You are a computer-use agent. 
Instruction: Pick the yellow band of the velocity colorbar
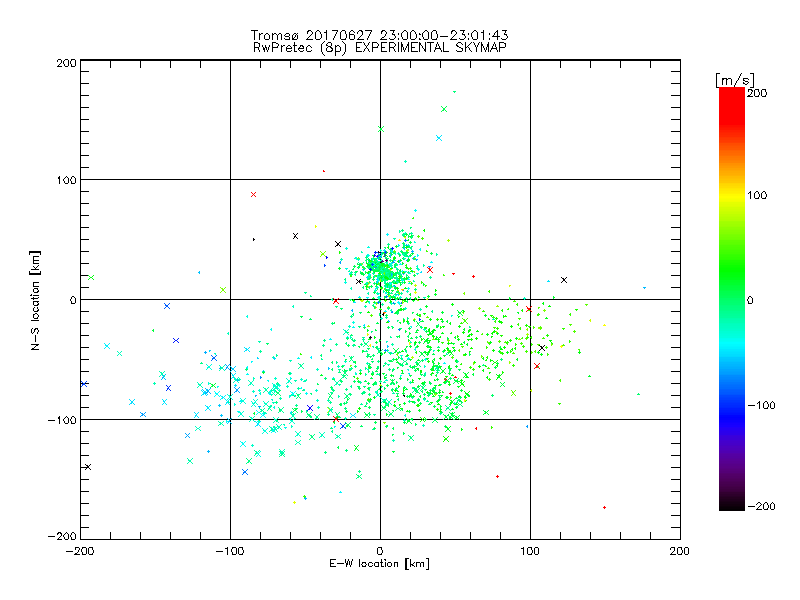pyautogui.click(x=732, y=195)
